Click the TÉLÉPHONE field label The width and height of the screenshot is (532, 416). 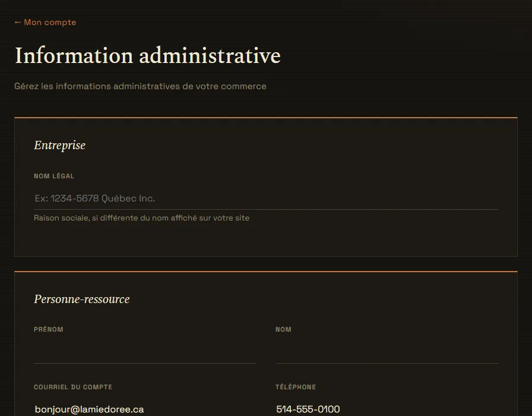296,387
